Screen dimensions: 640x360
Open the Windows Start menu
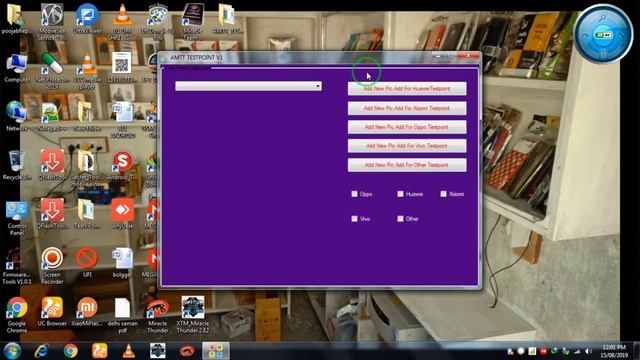point(12,351)
